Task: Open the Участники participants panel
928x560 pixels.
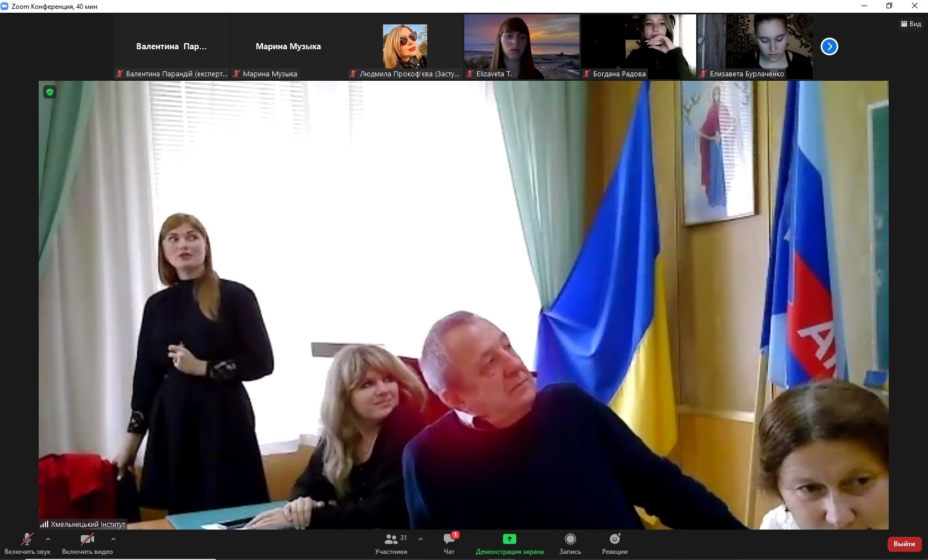Action: coord(391,544)
